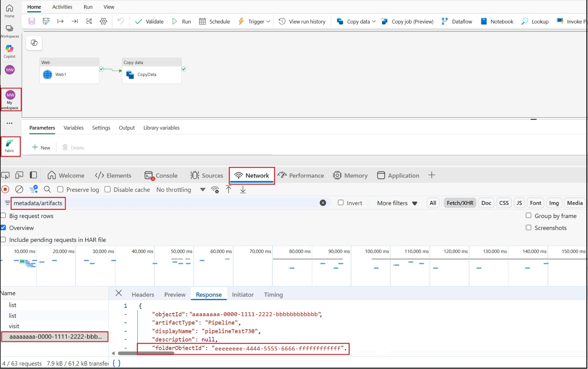Open network conditions wifi gear icon

click(215, 190)
